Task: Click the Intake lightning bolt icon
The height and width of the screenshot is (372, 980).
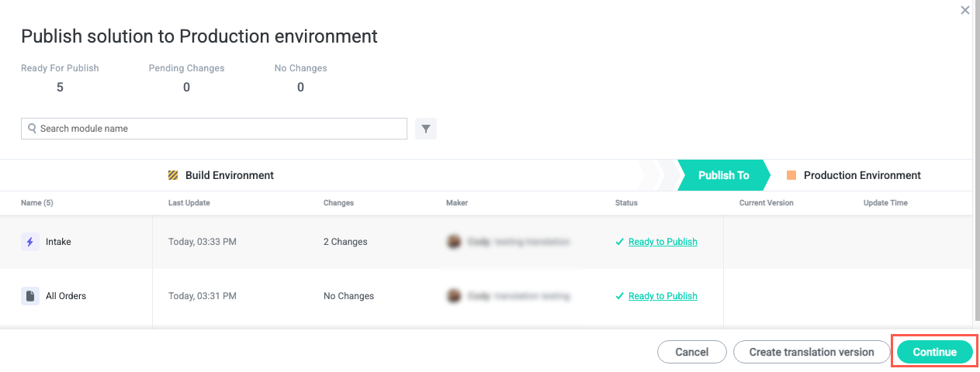Action: click(x=30, y=242)
